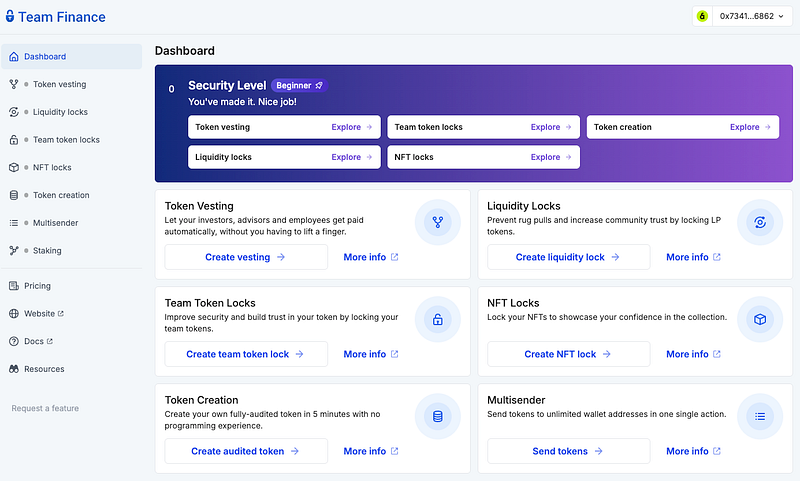Click the Team Token Locks card padlock icon
The image size is (800, 481).
coord(438,319)
